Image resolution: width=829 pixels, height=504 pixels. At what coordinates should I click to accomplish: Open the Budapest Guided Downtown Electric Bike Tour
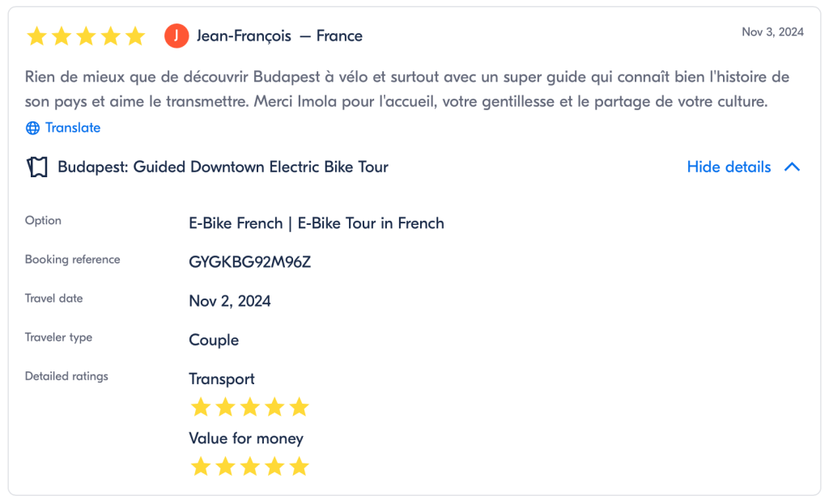pyautogui.click(x=223, y=167)
